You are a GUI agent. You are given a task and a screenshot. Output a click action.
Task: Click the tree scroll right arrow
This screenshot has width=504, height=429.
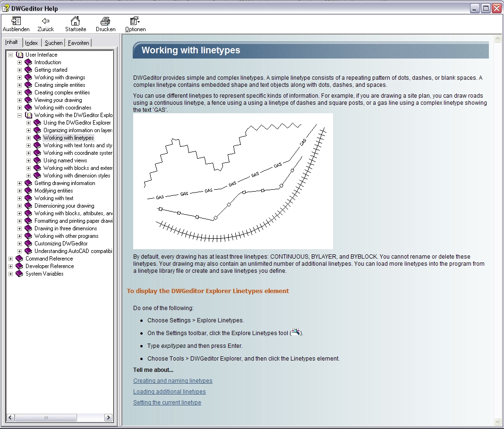point(108,418)
